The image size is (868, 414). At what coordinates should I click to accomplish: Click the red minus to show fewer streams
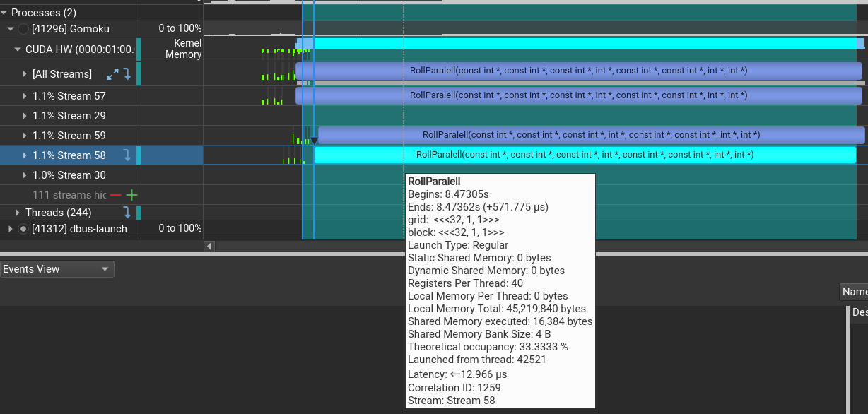(116, 195)
